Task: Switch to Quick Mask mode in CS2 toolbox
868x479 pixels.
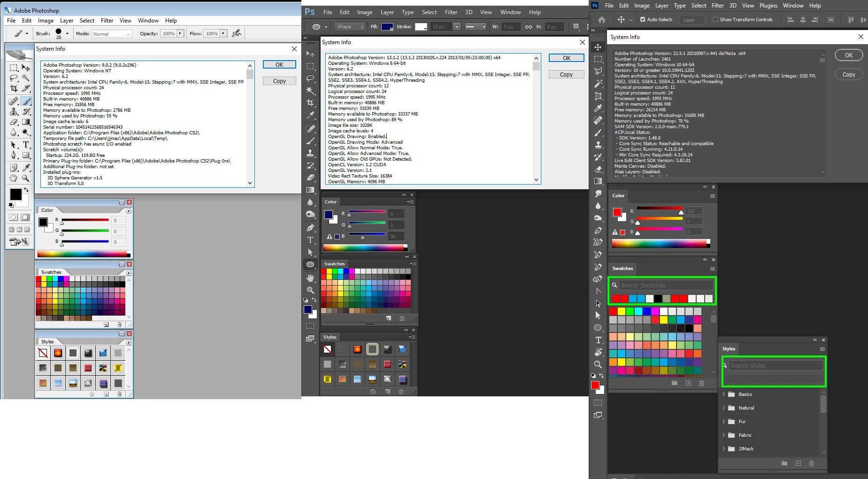Action: point(25,217)
